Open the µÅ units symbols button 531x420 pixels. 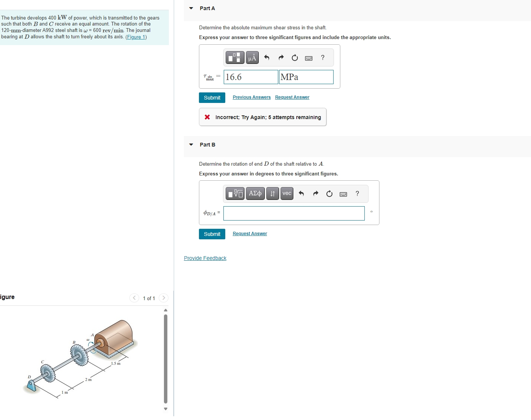click(x=252, y=57)
